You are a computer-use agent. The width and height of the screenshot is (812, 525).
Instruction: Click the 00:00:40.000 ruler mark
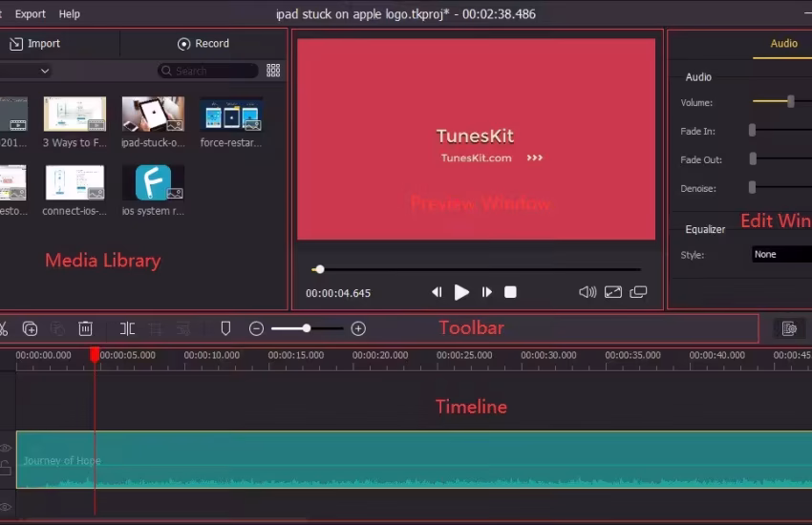pyautogui.click(x=717, y=355)
